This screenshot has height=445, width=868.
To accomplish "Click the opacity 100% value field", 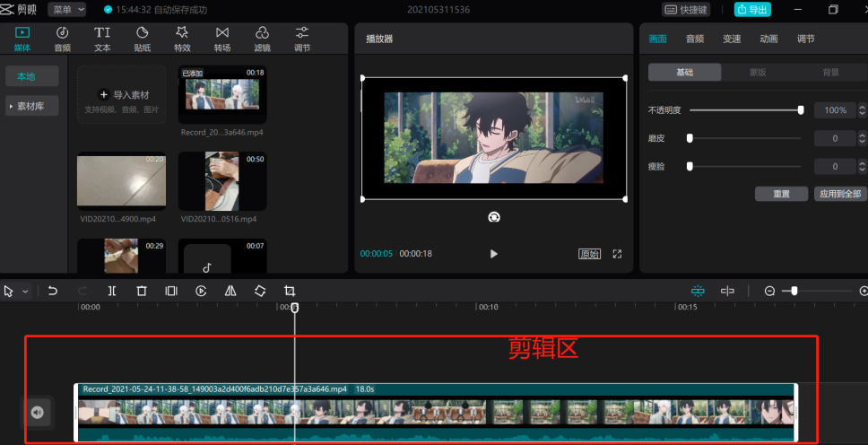I will tap(836, 110).
